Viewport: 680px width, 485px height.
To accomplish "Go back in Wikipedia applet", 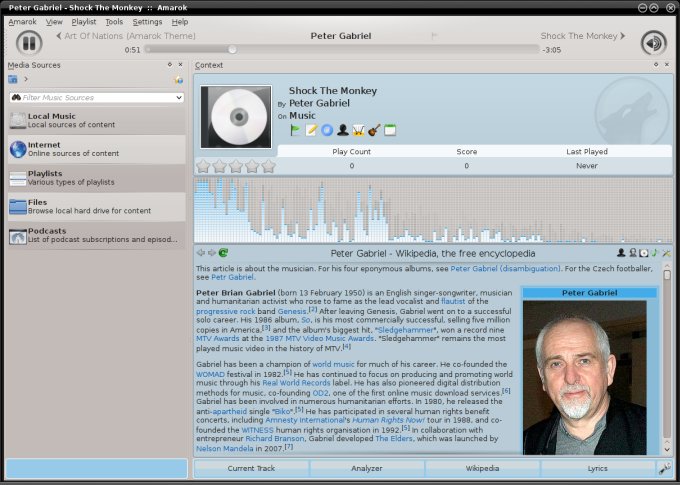I will pyautogui.click(x=200, y=253).
